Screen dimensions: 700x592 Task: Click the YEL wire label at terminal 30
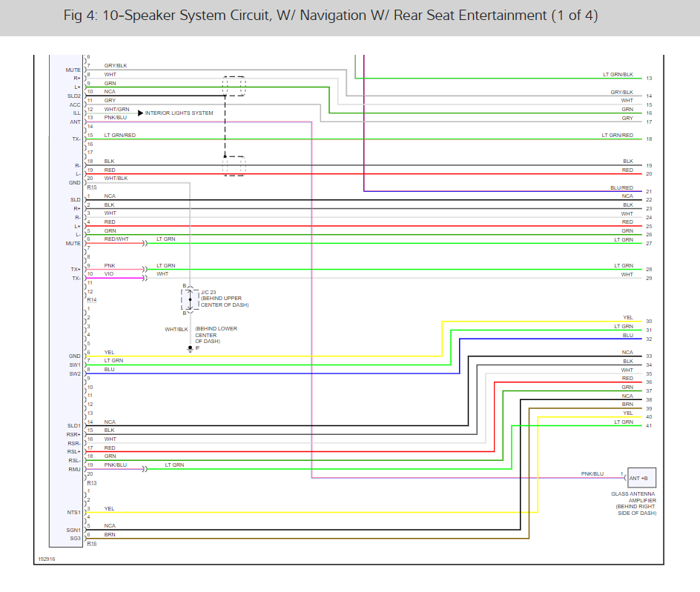[628, 318]
